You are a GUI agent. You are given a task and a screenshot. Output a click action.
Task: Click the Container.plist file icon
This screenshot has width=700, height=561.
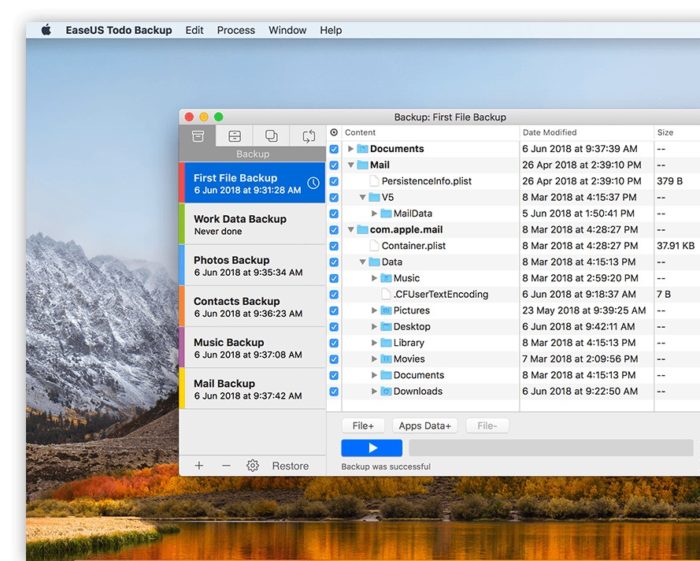pyautogui.click(x=374, y=245)
